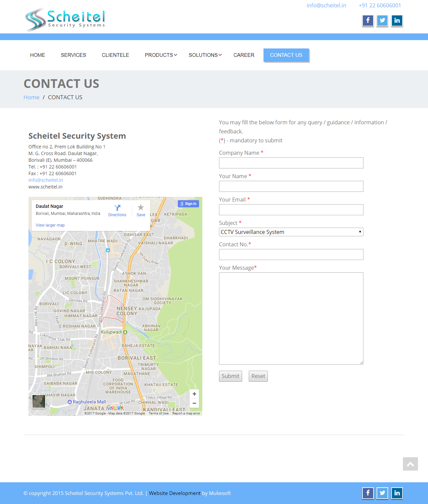The image size is (428, 504).
Task: Click the map's Terms of Use link
Action: (158, 413)
